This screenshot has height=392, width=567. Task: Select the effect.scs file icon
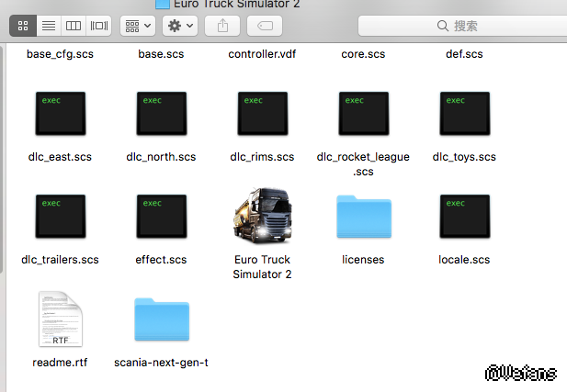162,218
